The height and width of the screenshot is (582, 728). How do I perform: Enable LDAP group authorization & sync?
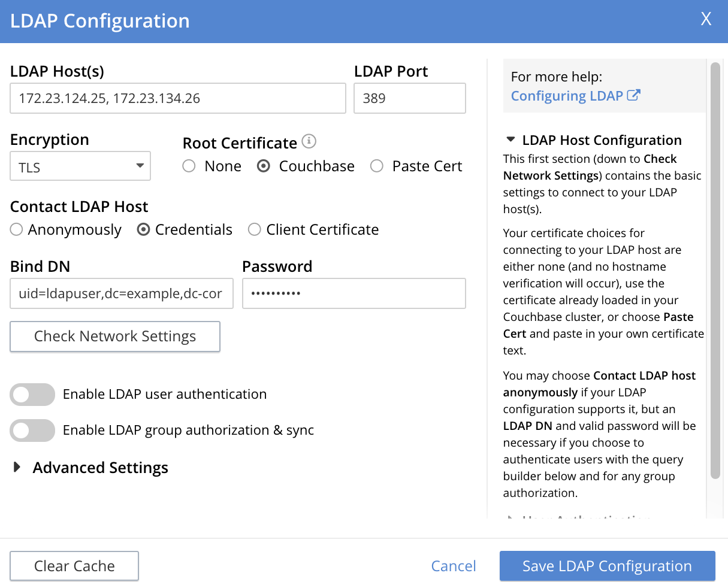(32, 431)
